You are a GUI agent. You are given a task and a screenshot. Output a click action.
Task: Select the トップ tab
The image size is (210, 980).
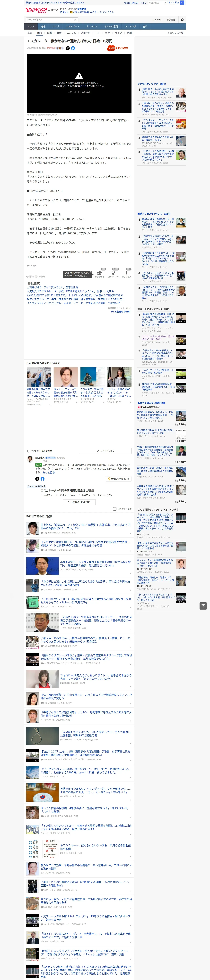pos(31,27)
